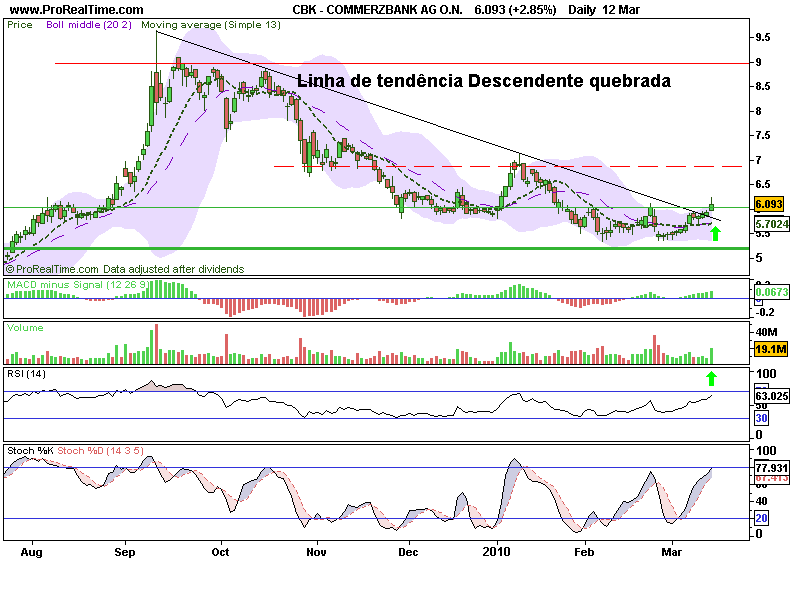The width and height of the screenshot is (800, 600).
Task: Click the CBK - COMMERZBANK AG O.N. title
Action: 378,10
